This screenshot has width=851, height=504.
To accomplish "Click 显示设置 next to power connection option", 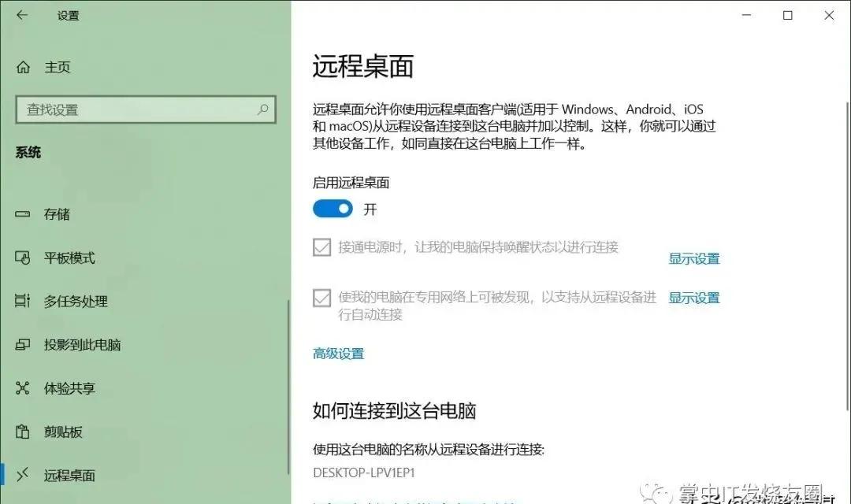I will 693,258.
